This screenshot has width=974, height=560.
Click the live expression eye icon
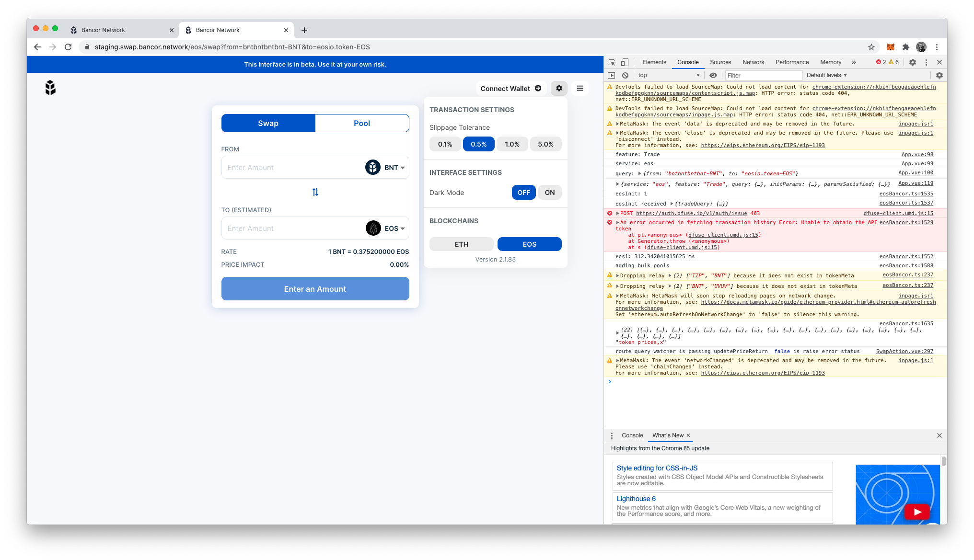click(713, 75)
